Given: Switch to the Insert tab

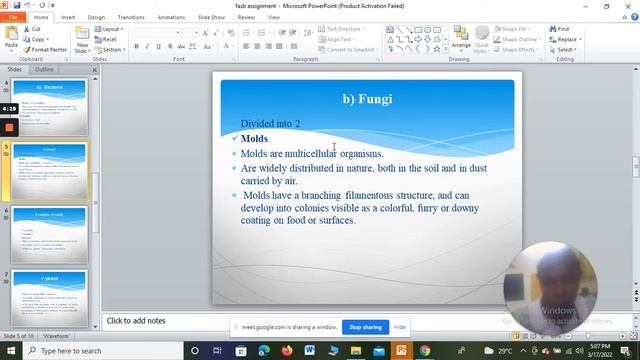Looking at the screenshot, I should 68,17.
